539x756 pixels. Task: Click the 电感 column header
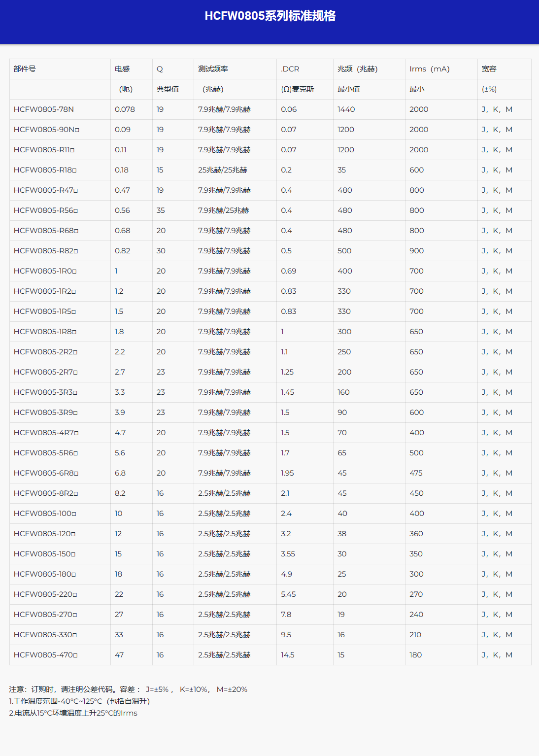[122, 69]
